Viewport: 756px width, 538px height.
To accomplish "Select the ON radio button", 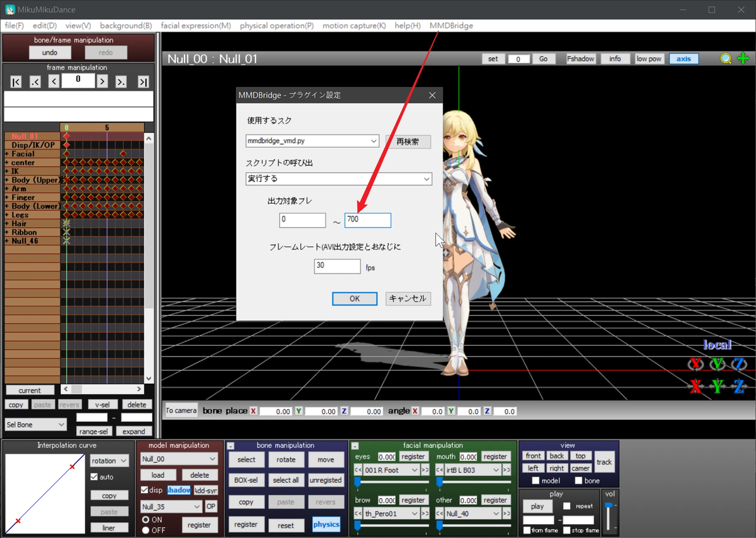I will pyautogui.click(x=145, y=520).
